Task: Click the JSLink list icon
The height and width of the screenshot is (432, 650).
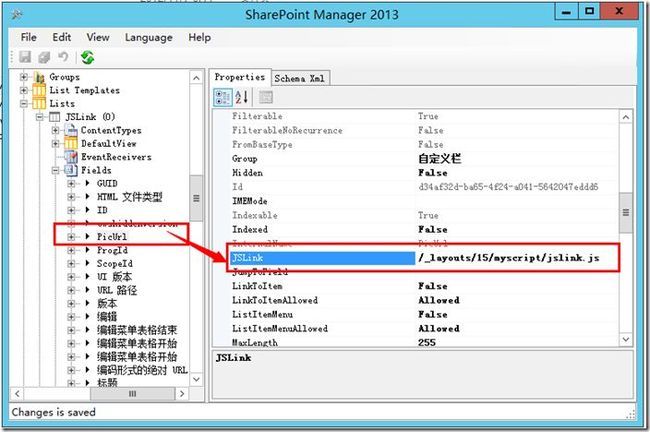Action: coord(55,117)
